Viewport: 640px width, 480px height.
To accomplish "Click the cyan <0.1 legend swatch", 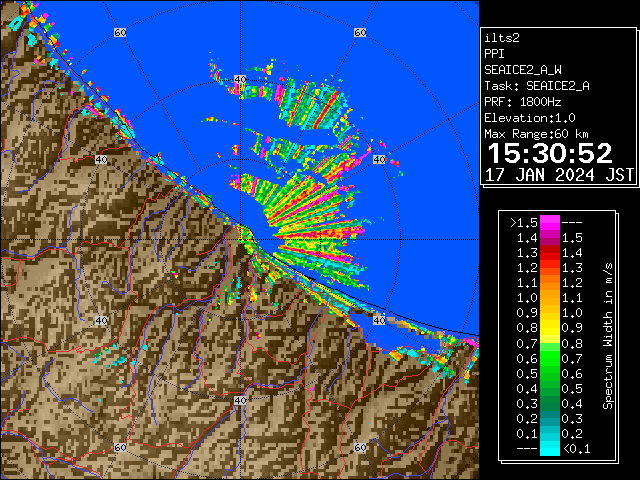I will coord(549,449).
